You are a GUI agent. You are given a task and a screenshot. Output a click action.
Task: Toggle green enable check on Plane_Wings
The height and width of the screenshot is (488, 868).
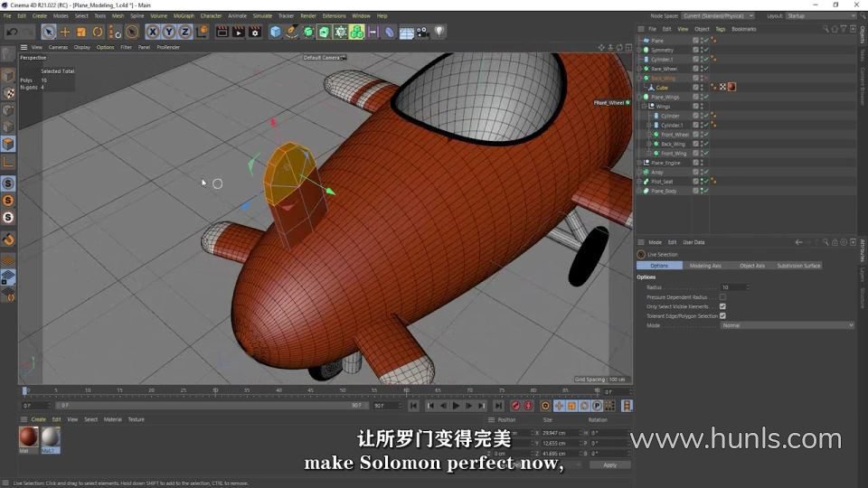706,97
